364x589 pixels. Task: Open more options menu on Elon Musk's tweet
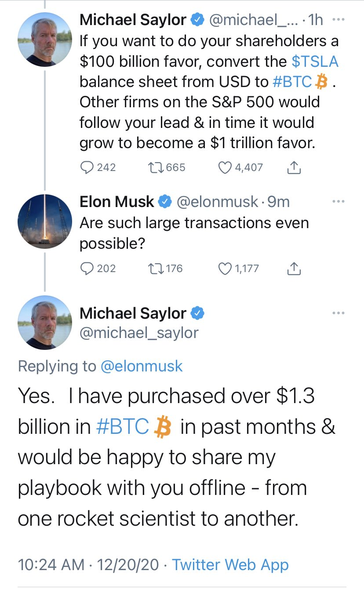click(x=339, y=202)
